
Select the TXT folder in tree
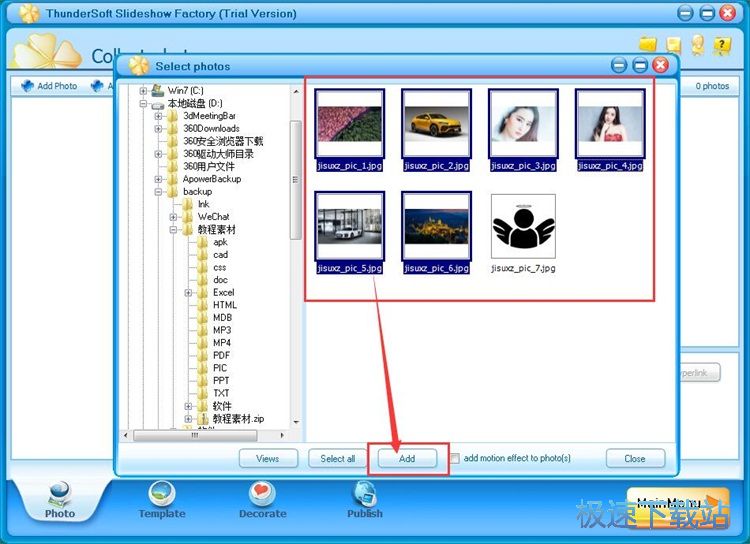[x=221, y=393]
